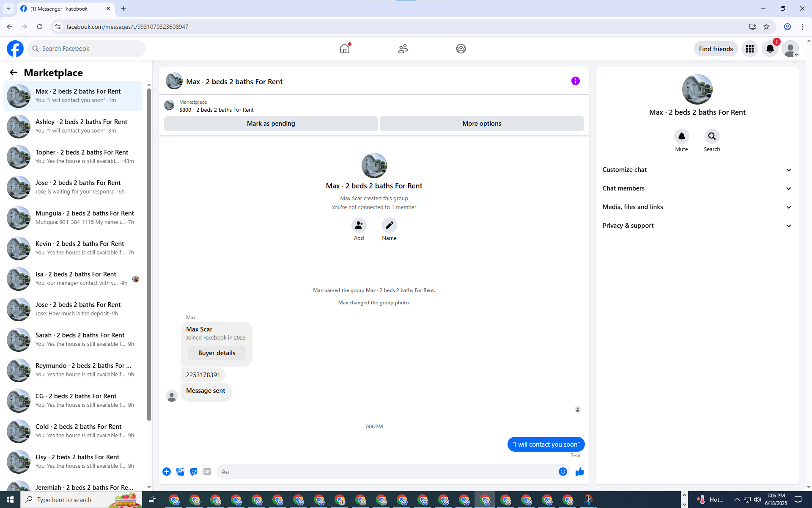The image size is (812, 508).
Task: Open the notifications bell icon
Action: click(770, 49)
